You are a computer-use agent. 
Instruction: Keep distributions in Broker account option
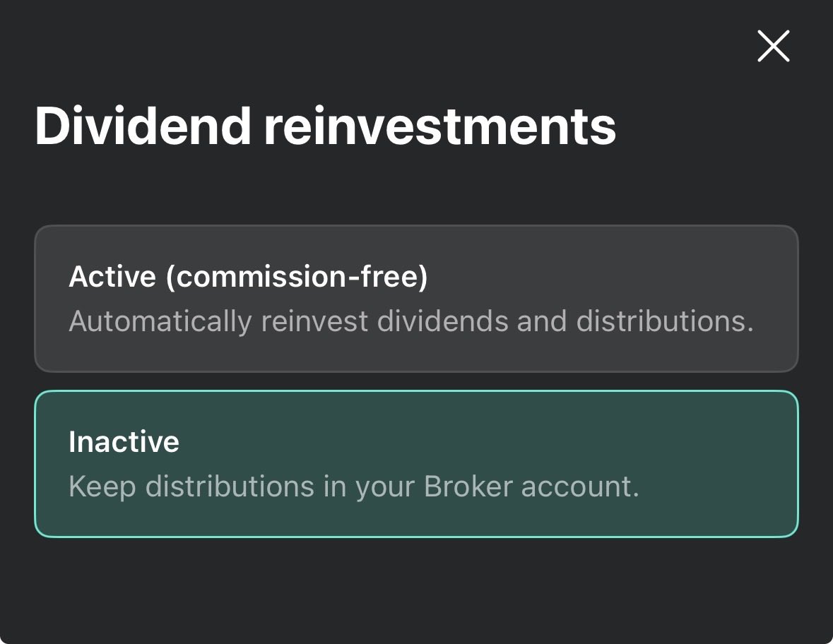(416, 464)
